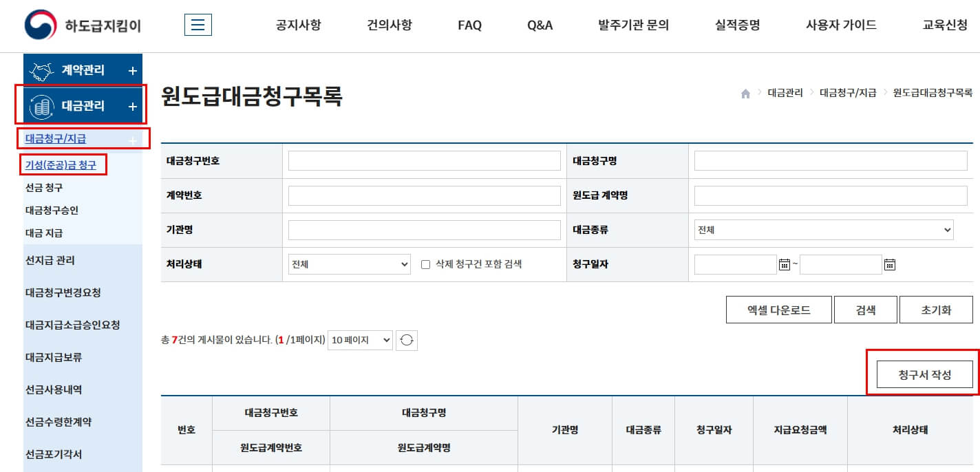Click the coin icon beside 대금관리
This screenshot has width=980, height=472.
click(x=43, y=105)
